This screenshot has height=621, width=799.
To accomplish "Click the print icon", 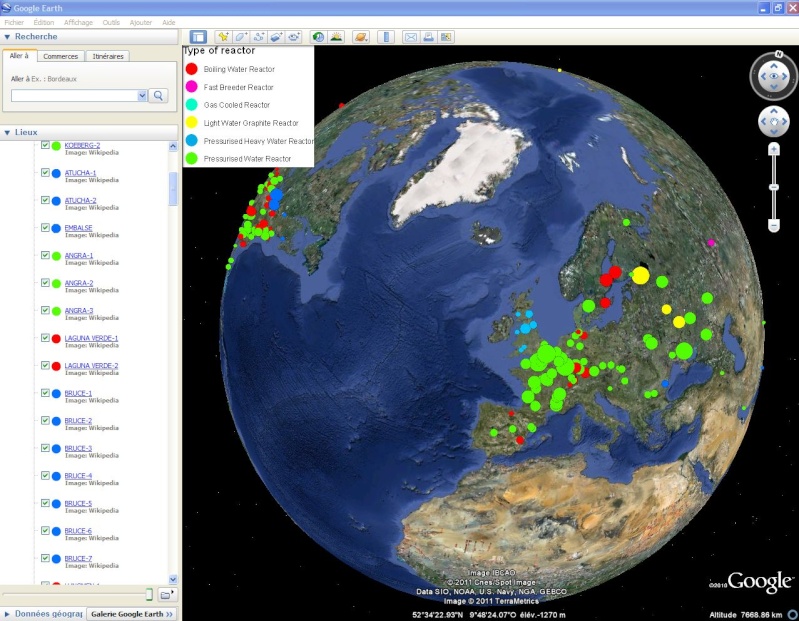I will [x=429, y=37].
